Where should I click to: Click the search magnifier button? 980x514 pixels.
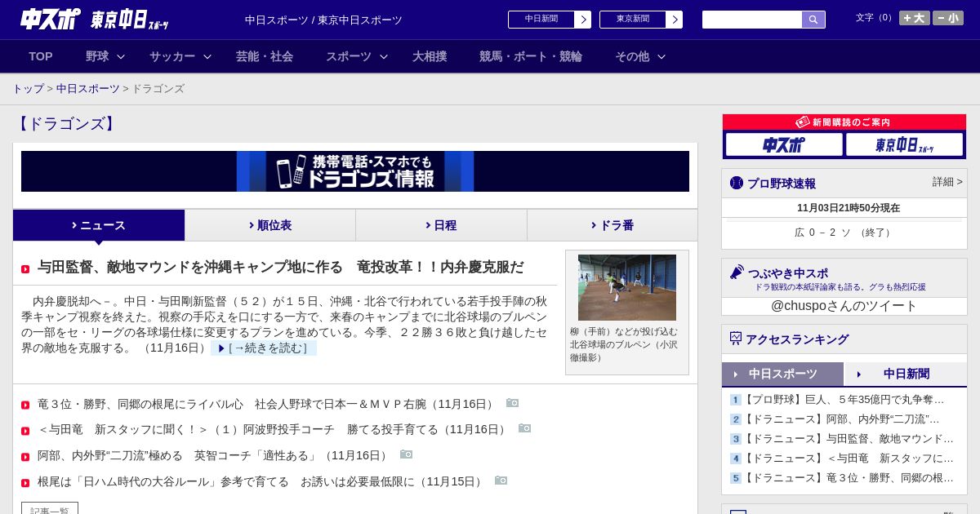[813, 20]
